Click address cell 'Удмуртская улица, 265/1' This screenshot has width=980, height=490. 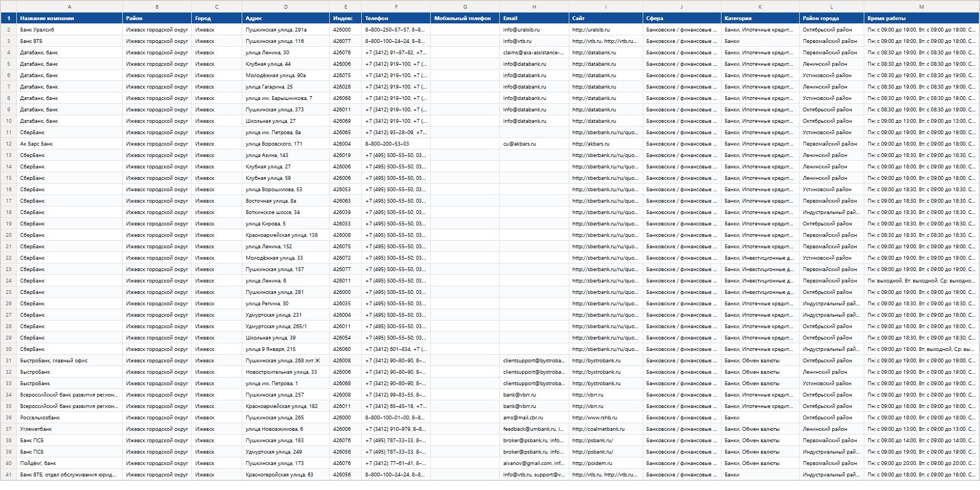click(286, 326)
